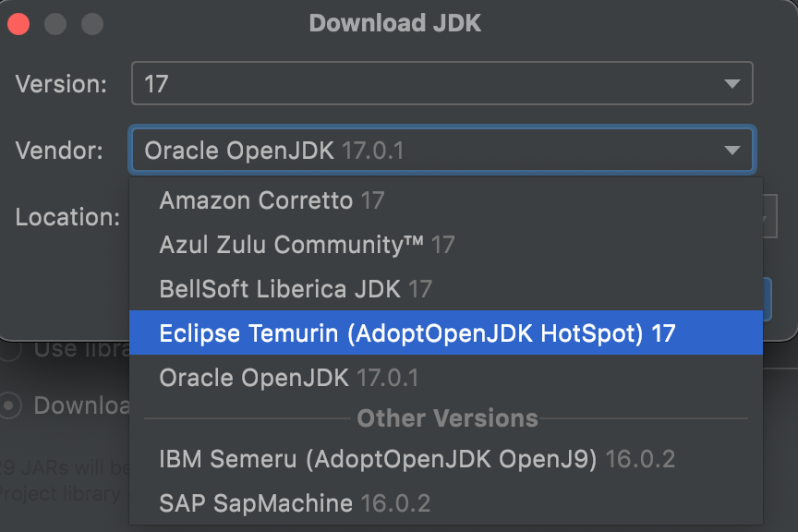Viewport: 798px width, 532px height.
Task: Collapse the Vendor dropdown via its arrow
Action: tap(732, 151)
